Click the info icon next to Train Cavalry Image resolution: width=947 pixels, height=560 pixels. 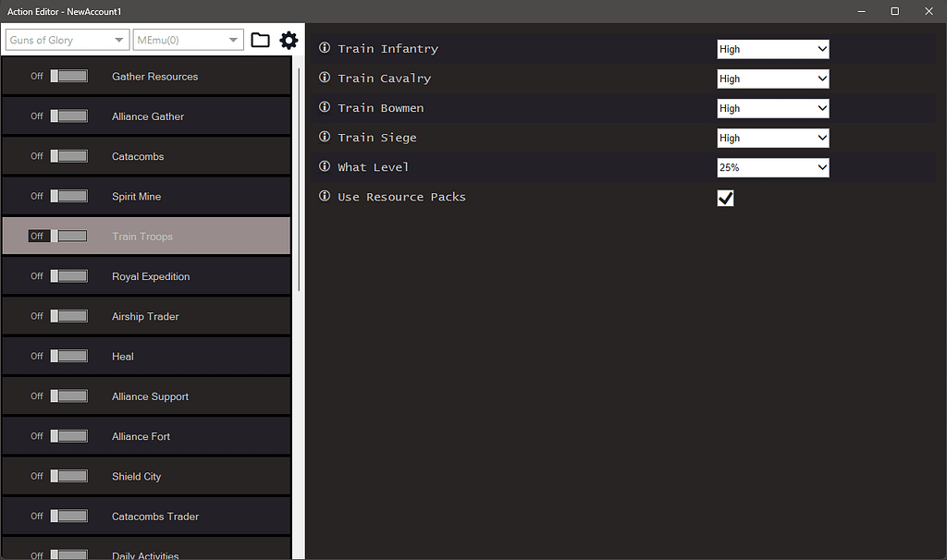pos(324,78)
